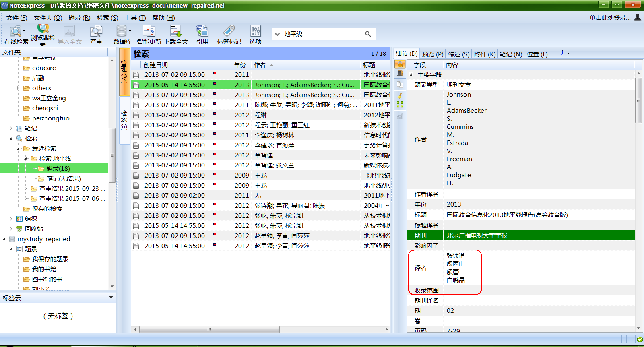Sort by 创建日期 column header
The height and width of the screenshot is (347, 644).
[x=175, y=65]
